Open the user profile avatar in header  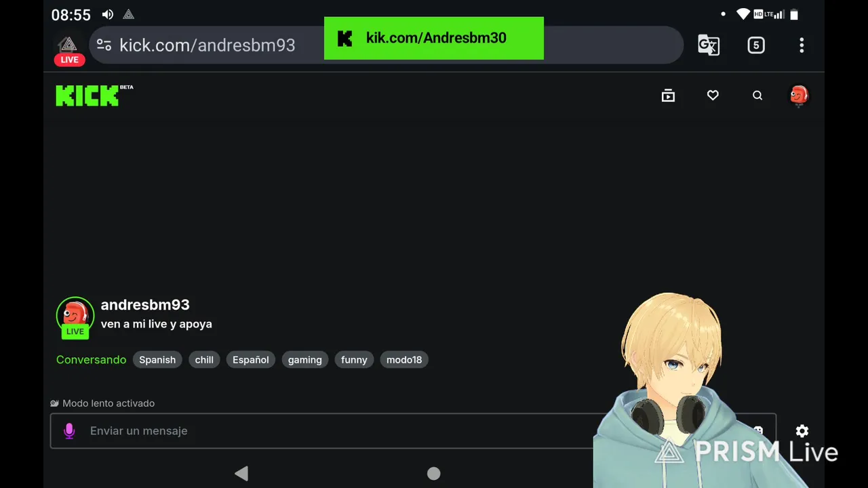tap(800, 96)
